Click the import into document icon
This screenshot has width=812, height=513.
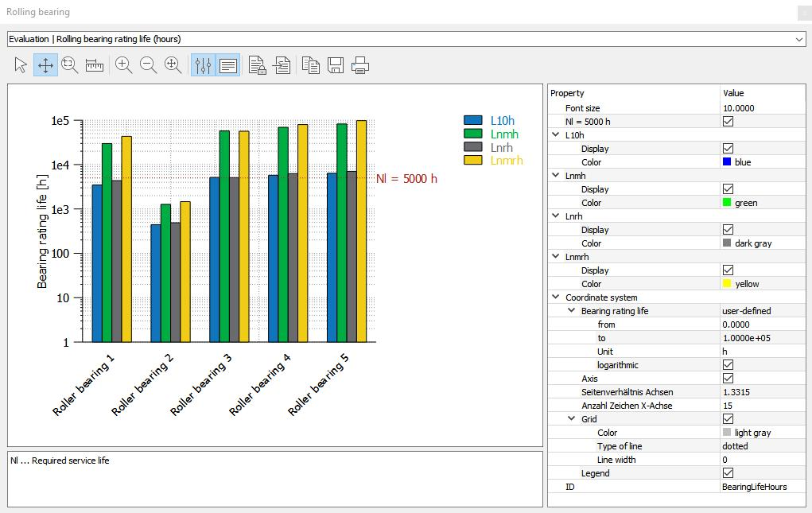[x=282, y=65]
